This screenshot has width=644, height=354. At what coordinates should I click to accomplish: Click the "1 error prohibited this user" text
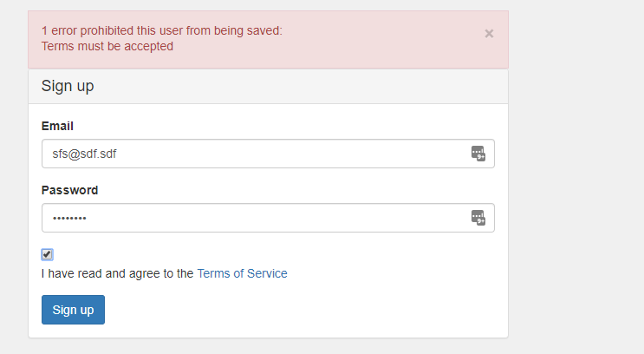(161, 30)
